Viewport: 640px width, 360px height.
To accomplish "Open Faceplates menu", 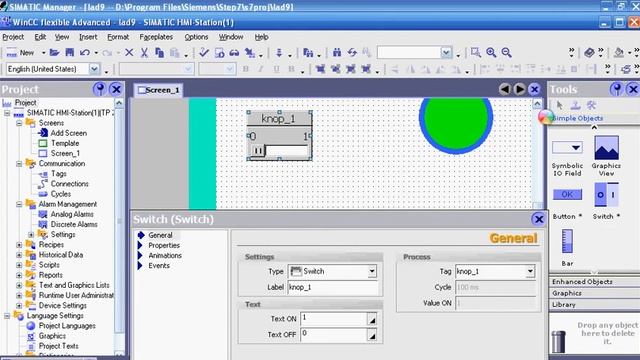I will (156, 37).
